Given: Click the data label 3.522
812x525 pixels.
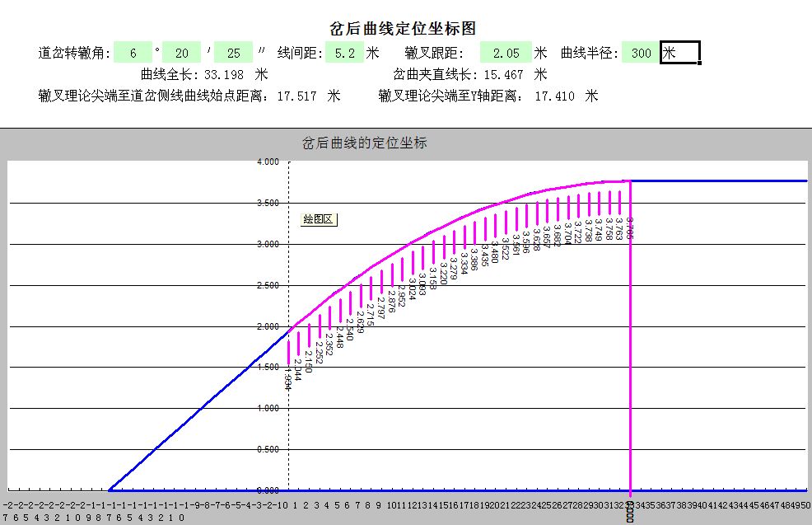Looking at the screenshot, I should pos(506,248).
